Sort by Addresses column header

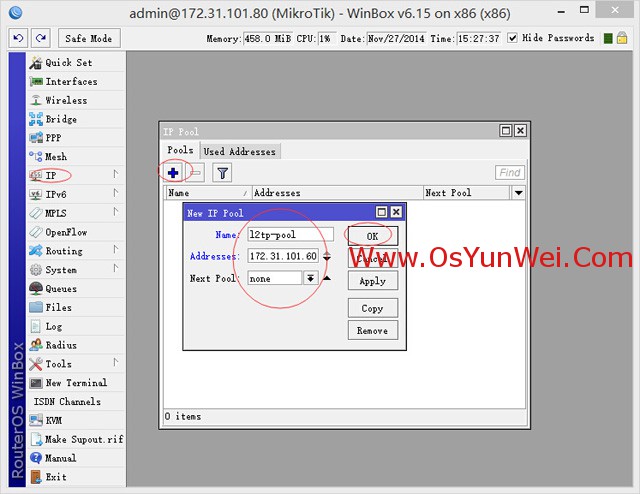click(x=337, y=193)
